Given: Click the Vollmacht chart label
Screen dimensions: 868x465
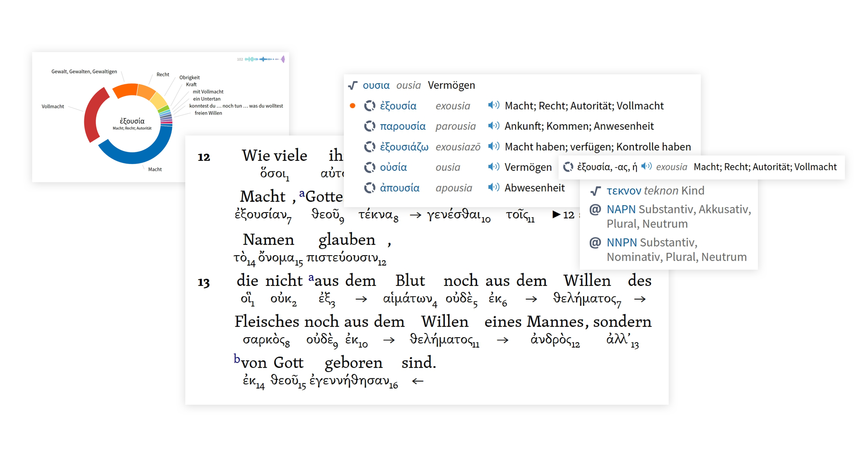Looking at the screenshot, I should [x=53, y=107].
